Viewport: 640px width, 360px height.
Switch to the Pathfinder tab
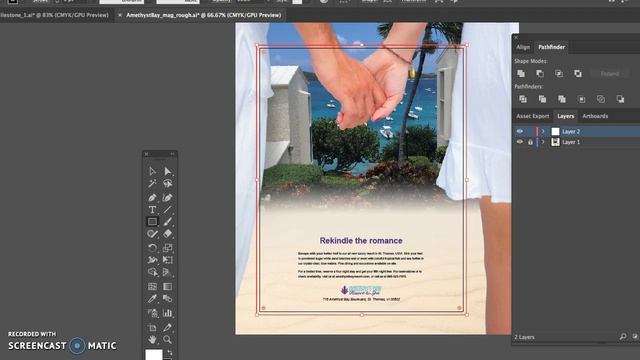coord(551,47)
